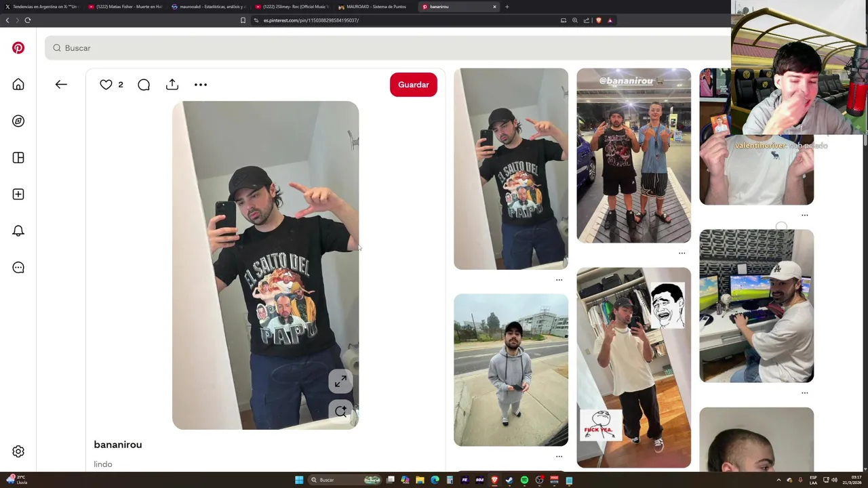Open the closet selfie meme faces pin
Screen dimensions: 868x488
[633, 367]
